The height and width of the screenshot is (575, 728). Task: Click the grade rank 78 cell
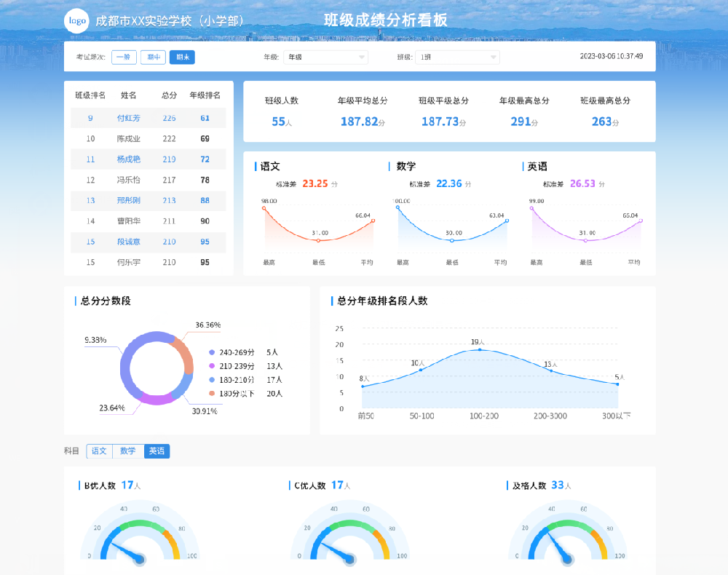pyautogui.click(x=205, y=180)
